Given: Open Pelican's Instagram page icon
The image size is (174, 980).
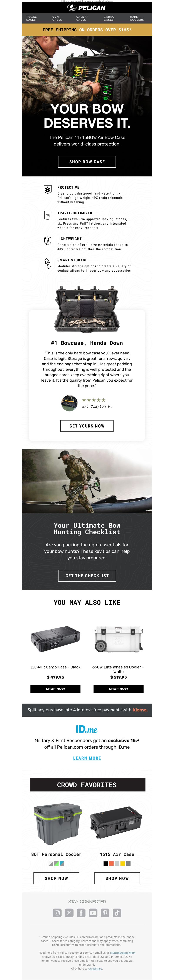Looking at the screenshot, I should click(57, 913).
